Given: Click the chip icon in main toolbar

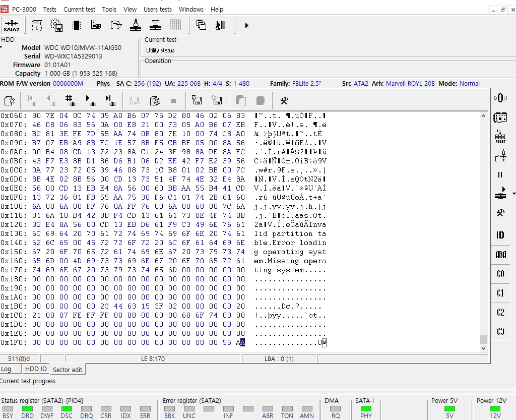Looking at the screenshot, I should click(77, 25).
